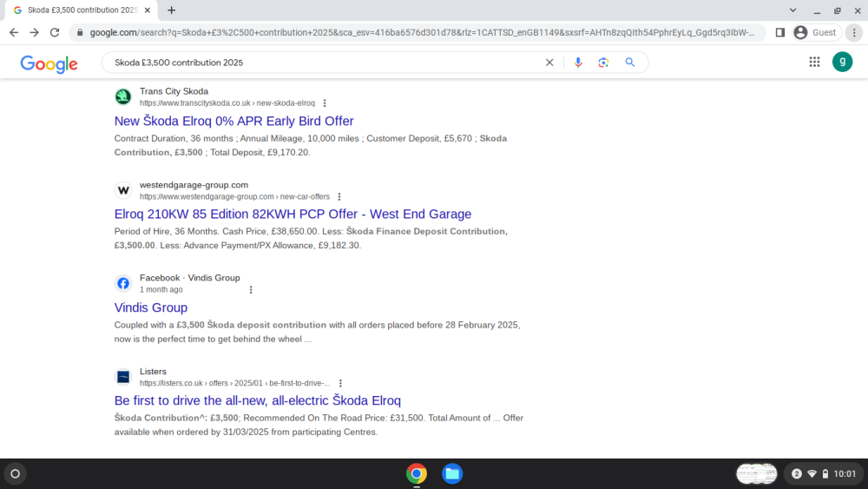
Task: Clear the search query with X
Action: pos(549,63)
